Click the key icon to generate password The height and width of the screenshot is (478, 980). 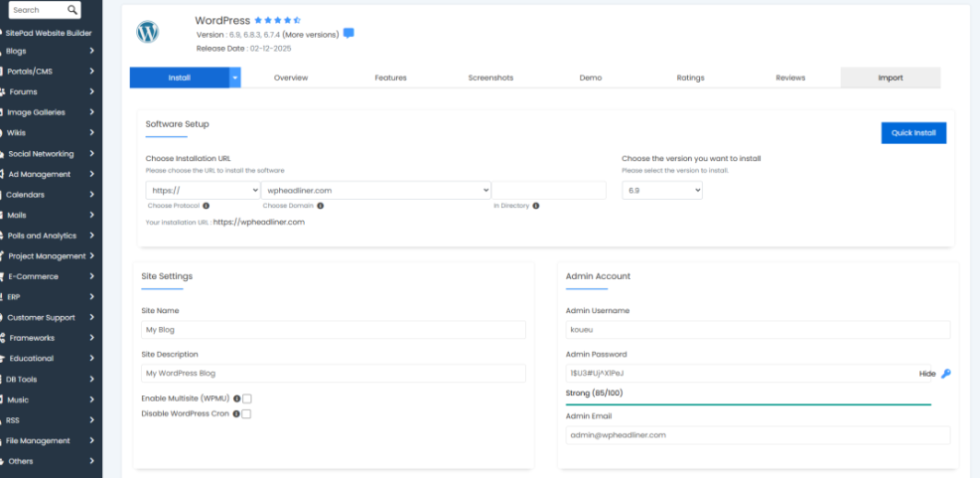(x=946, y=374)
